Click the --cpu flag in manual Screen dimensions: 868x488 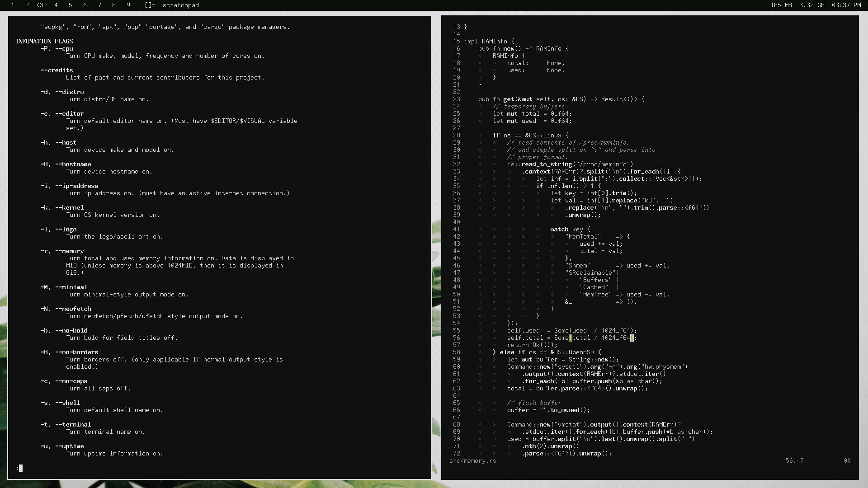(x=64, y=48)
